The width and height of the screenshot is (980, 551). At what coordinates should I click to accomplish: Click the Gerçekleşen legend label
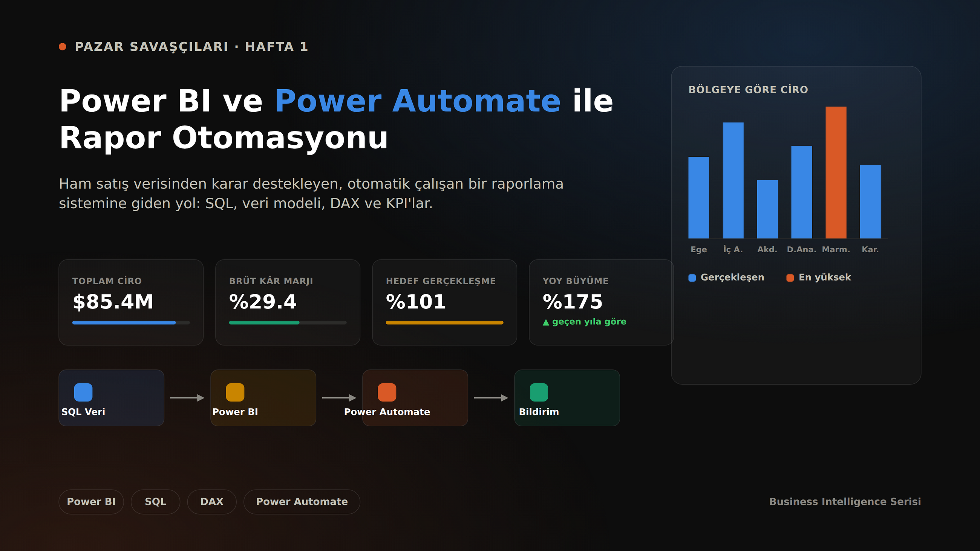pyautogui.click(x=732, y=278)
